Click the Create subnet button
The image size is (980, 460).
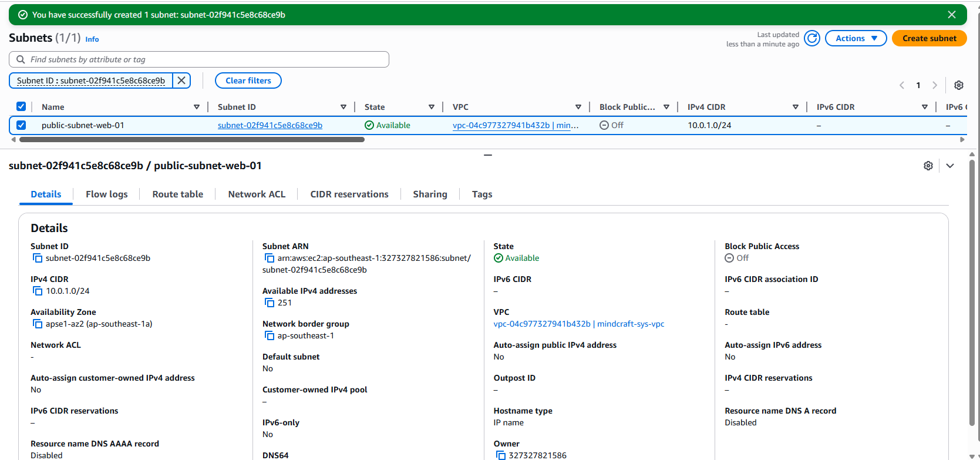point(929,39)
